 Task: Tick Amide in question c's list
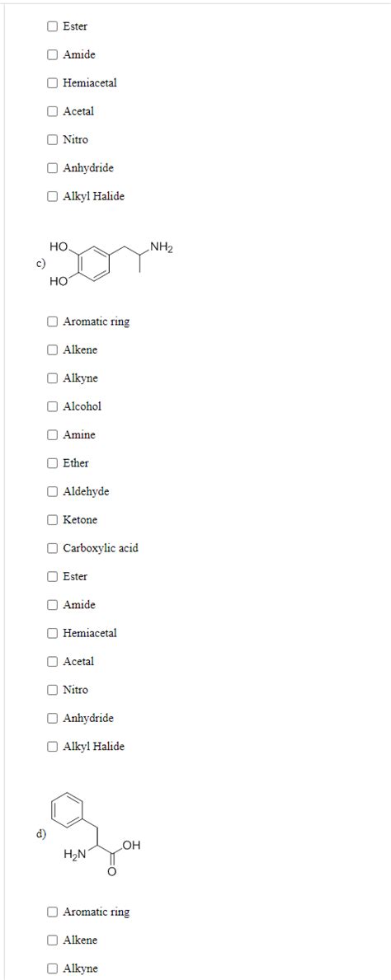coord(53,604)
